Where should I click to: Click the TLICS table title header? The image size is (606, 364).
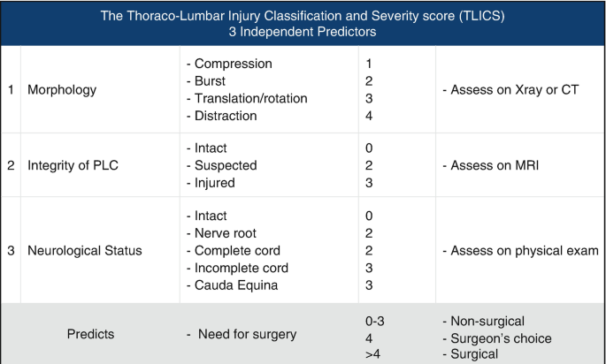[x=303, y=22]
